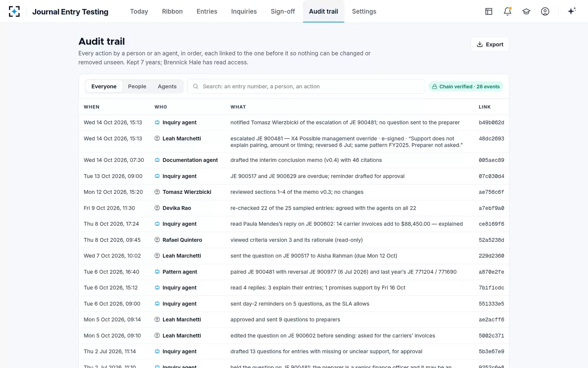Click the person icon on the 10:02 Leah Marchetti row

tap(157, 256)
